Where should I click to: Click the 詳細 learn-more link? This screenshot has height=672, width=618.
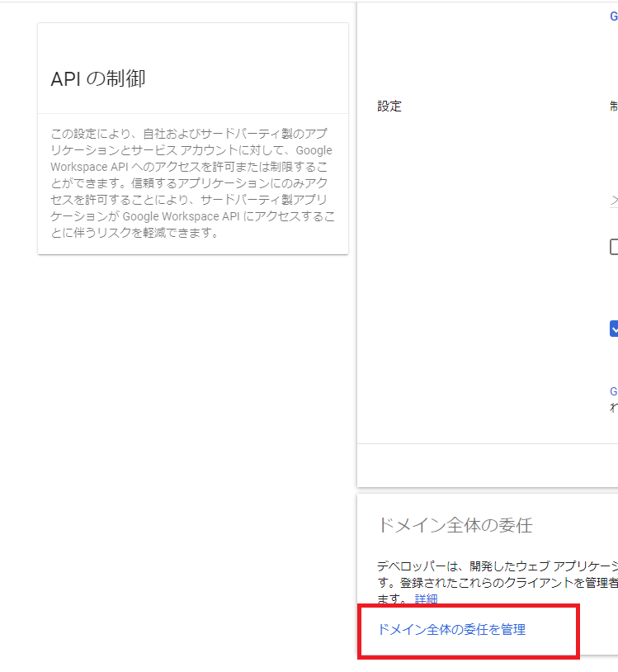(x=426, y=599)
